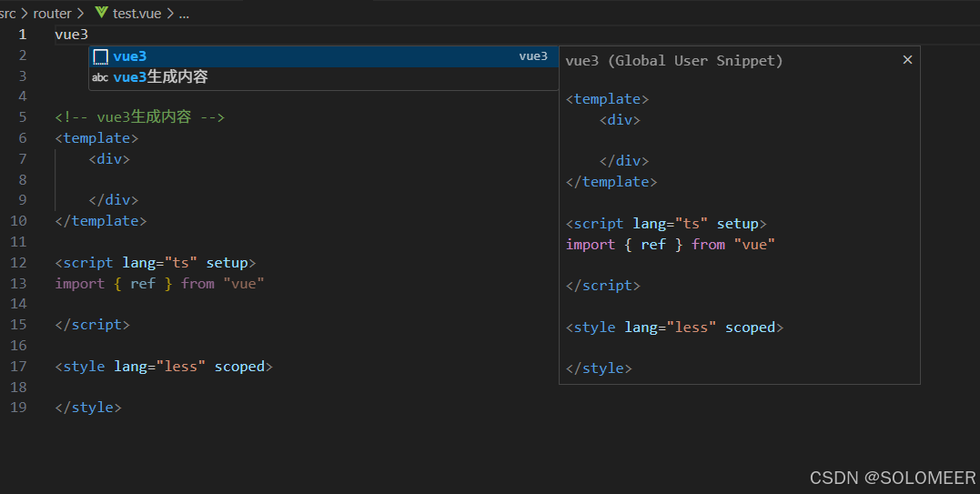Click the style lang="less" tag in editor
Image resolution: width=980 pixels, height=494 pixels.
[164, 367]
